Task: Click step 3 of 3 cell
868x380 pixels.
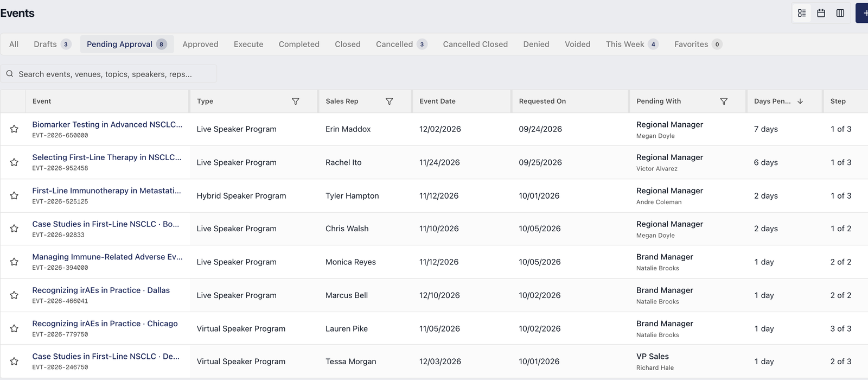Action: pos(841,328)
